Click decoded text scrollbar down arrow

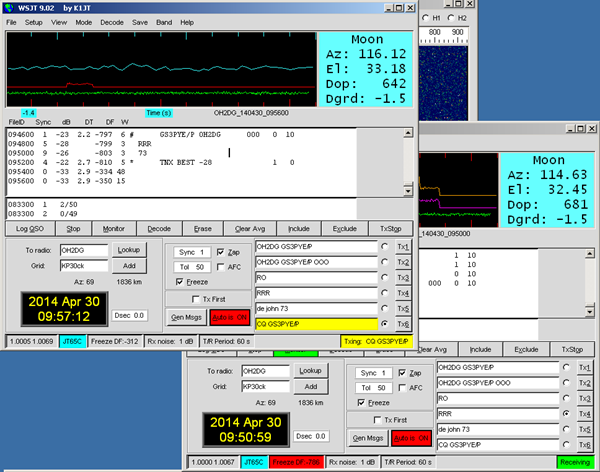tap(408, 191)
